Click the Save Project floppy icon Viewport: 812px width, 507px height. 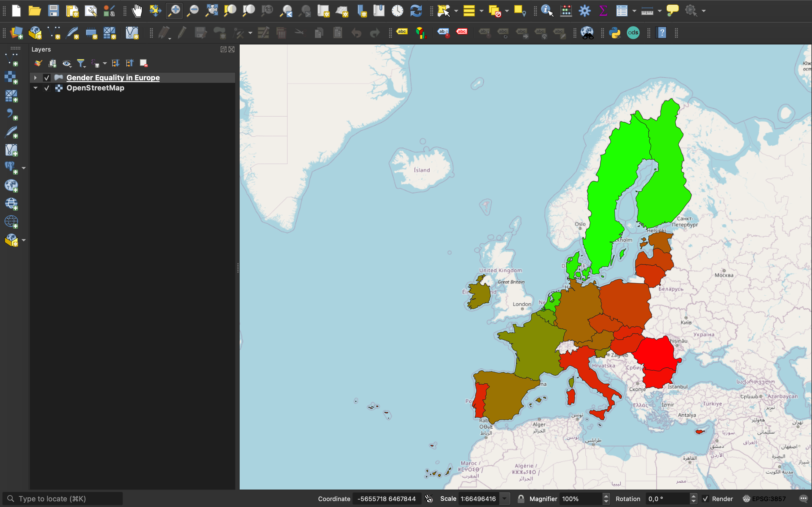pos(53,11)
